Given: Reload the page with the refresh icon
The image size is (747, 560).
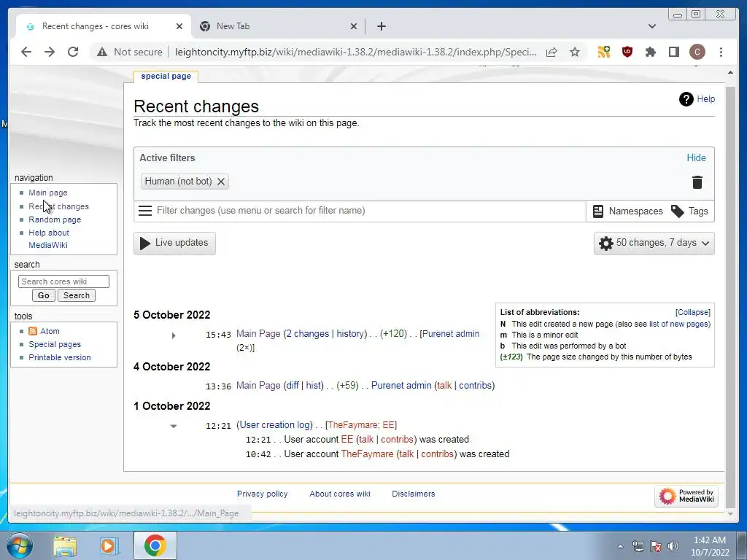Looking at the screenshot, I should (x=73, y=52).
